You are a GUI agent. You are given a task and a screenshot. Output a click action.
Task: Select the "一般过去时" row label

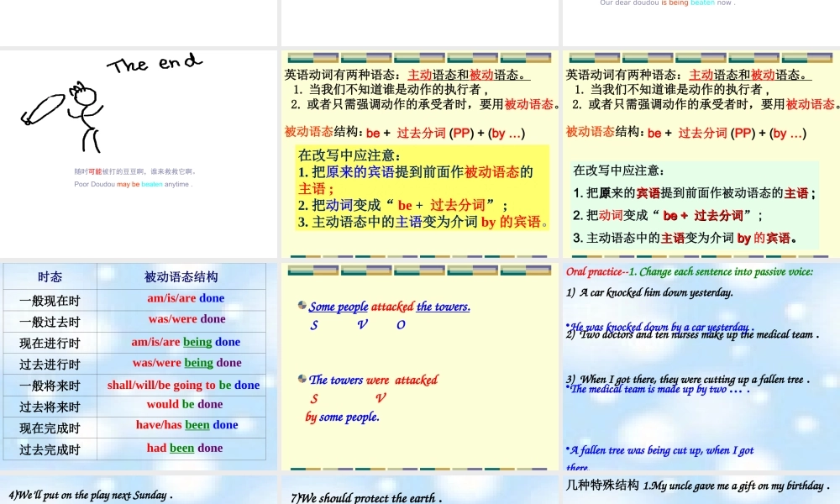[50, 321]
